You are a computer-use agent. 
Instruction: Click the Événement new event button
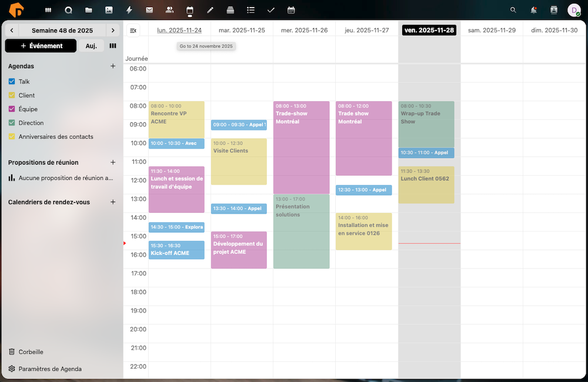pos(41,46)
